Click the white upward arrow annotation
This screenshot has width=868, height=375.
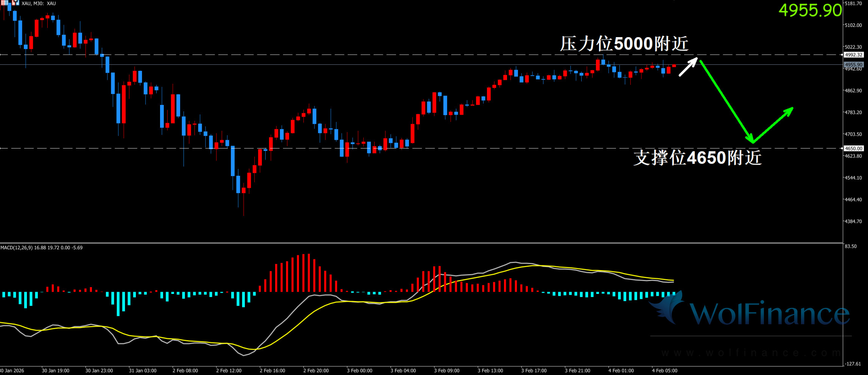coord(688,67)
